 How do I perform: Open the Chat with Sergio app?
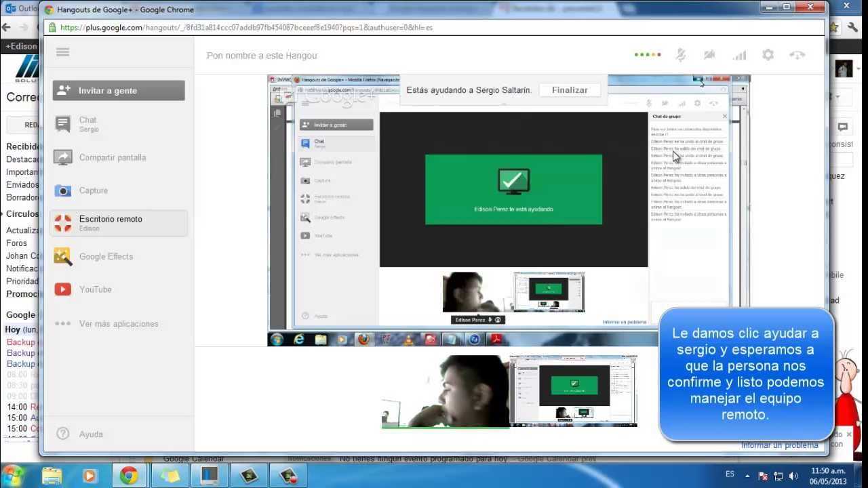[88, 124]
